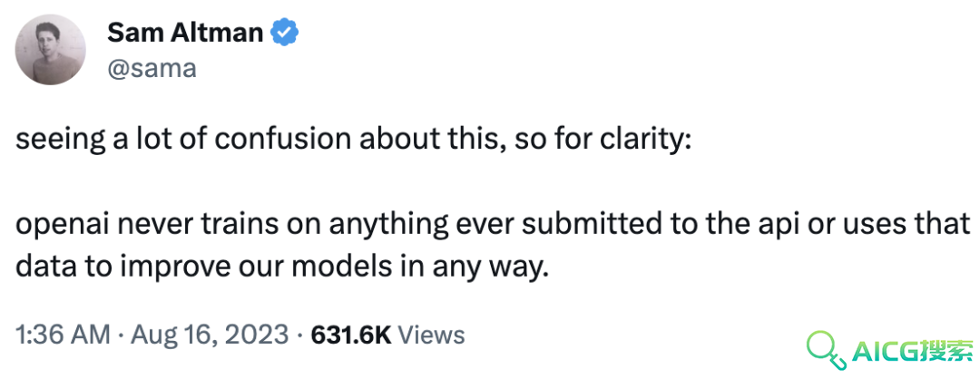Open Sam Altman's profile avatar photo
Viewport: 980px width, 379px height.
[x=50, y=49]
